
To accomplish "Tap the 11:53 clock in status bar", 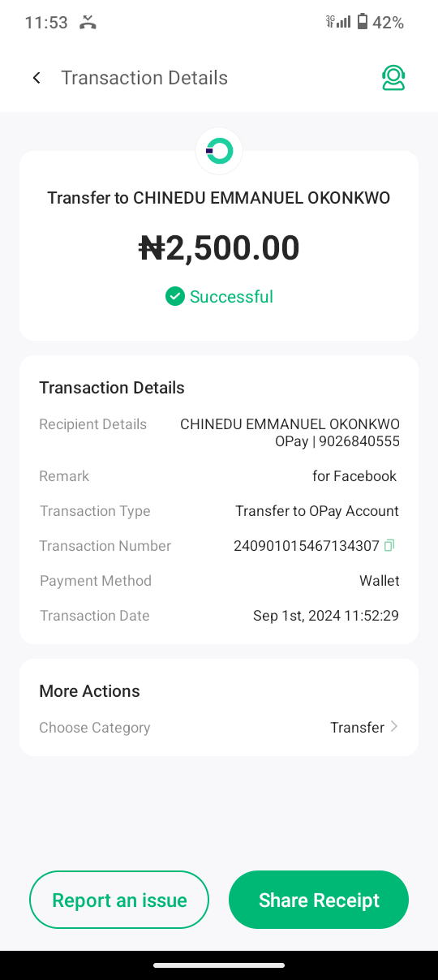I will pos(46,23).
